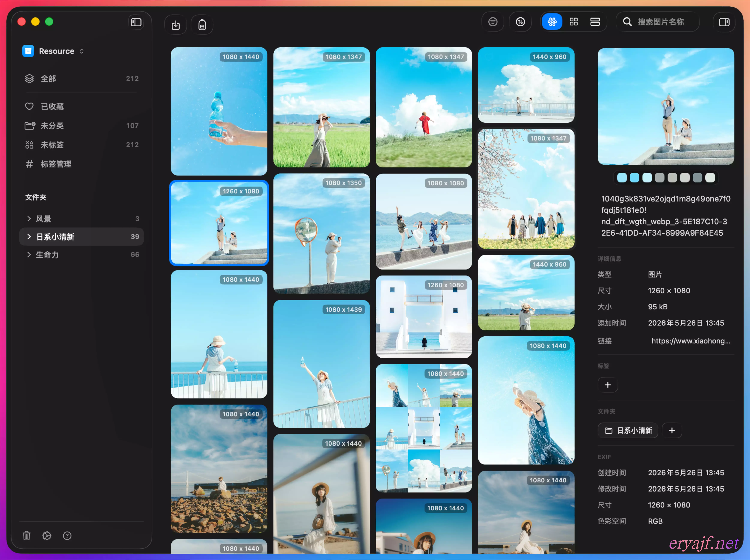Image resolution: width=750 pixels, height=560 pixels.
Task: Switch to list row layout view
Action: (595, 22)
